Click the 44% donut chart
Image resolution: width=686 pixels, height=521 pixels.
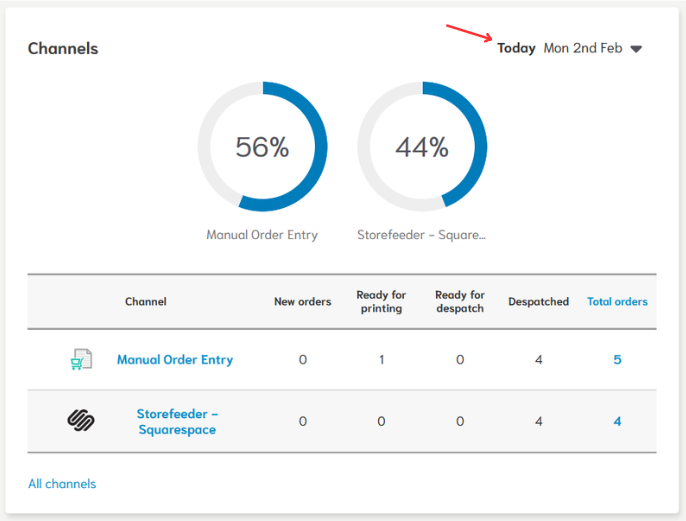click(422, 147)
